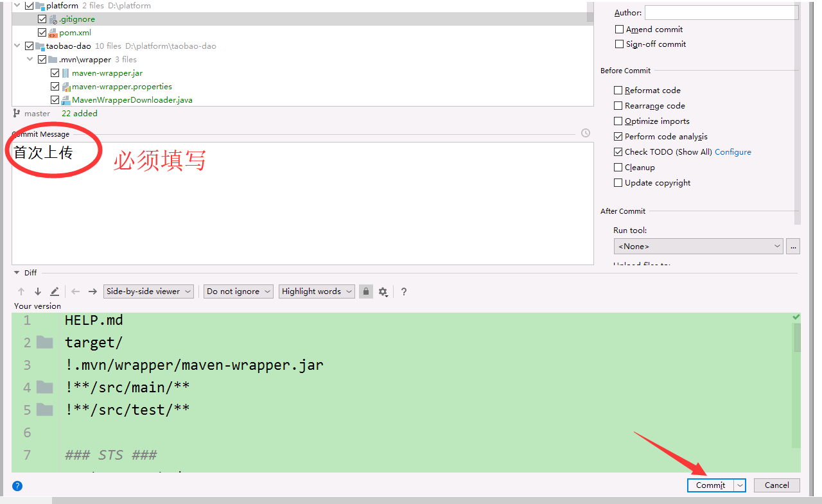Image resolution: width=822 pixels, height=504 pixels.
Task: Click the maven-wrapper.properties file icon
Action: [x=66, y=87]
